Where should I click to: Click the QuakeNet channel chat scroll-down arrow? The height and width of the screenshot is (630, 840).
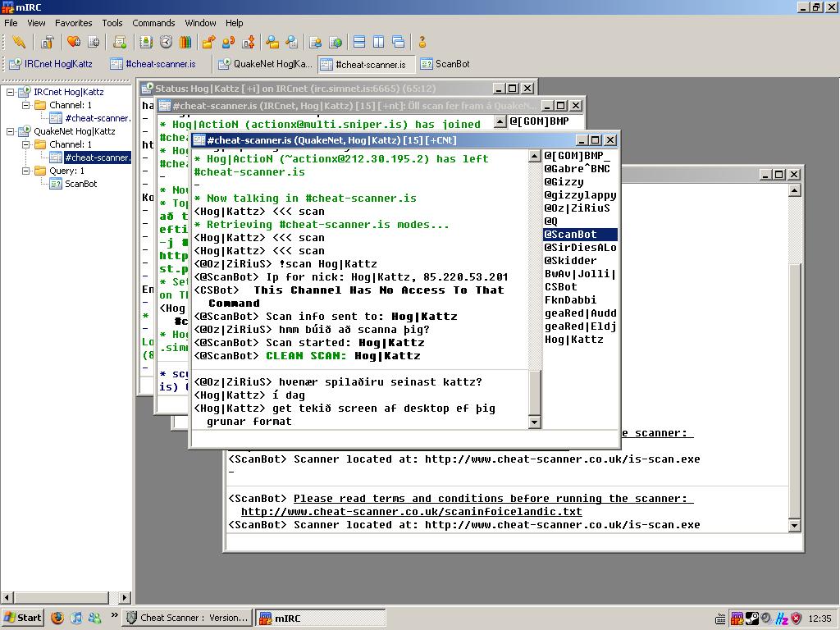tap(535, 422)
